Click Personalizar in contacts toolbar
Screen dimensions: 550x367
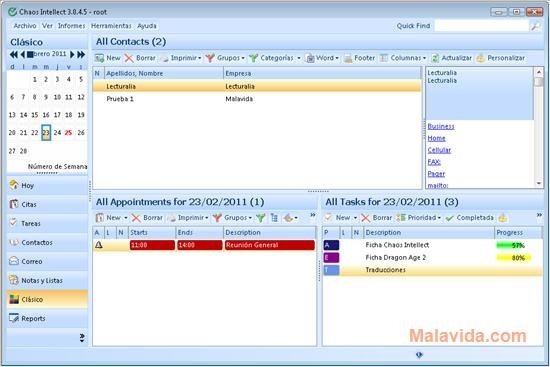click(501, 58)
